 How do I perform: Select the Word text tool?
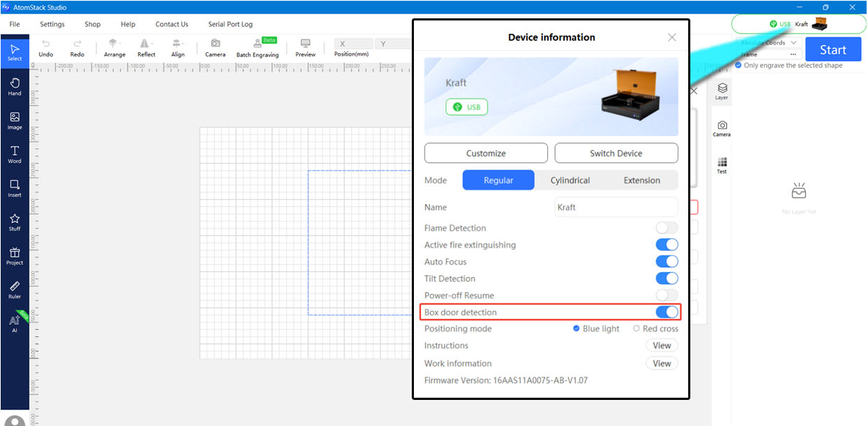15,154
